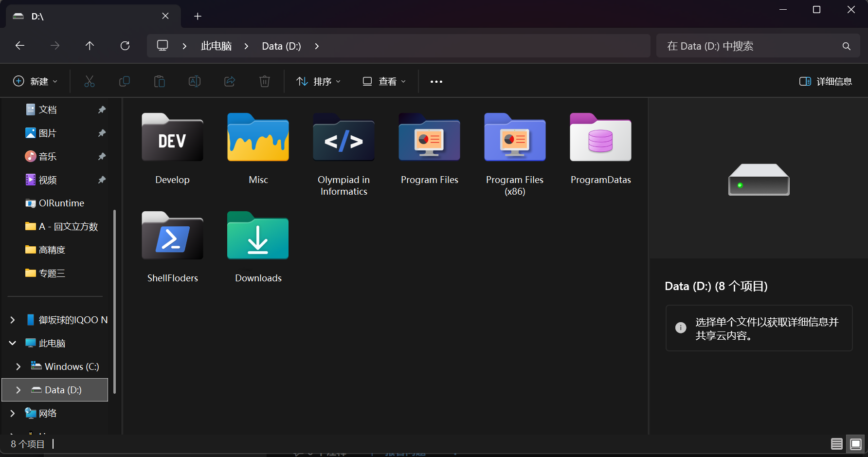Switch to details list view layout
Image resolution: width=868 pixels, height=457 pixels.
click(837, 444)
